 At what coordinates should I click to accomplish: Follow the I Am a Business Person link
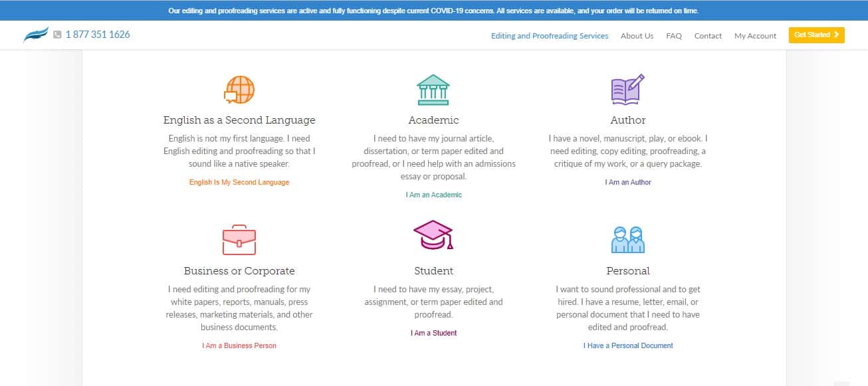tap(239, 345)
